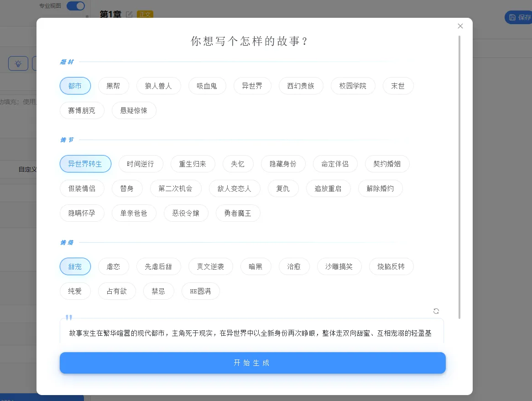Select the 异世界 genre tag
The height and width of the screenshot is (401, 532).
(x=252, y=86)
